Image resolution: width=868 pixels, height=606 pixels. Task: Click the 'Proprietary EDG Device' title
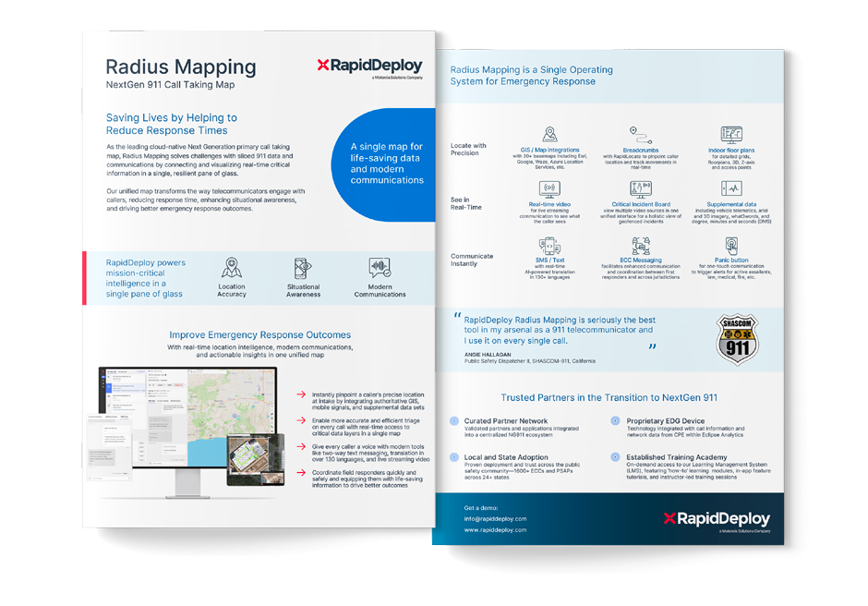(666, 421)
